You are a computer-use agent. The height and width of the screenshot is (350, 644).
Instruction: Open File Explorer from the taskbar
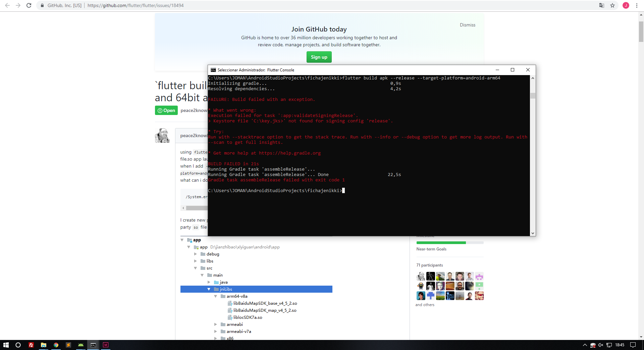coord(44,345)
